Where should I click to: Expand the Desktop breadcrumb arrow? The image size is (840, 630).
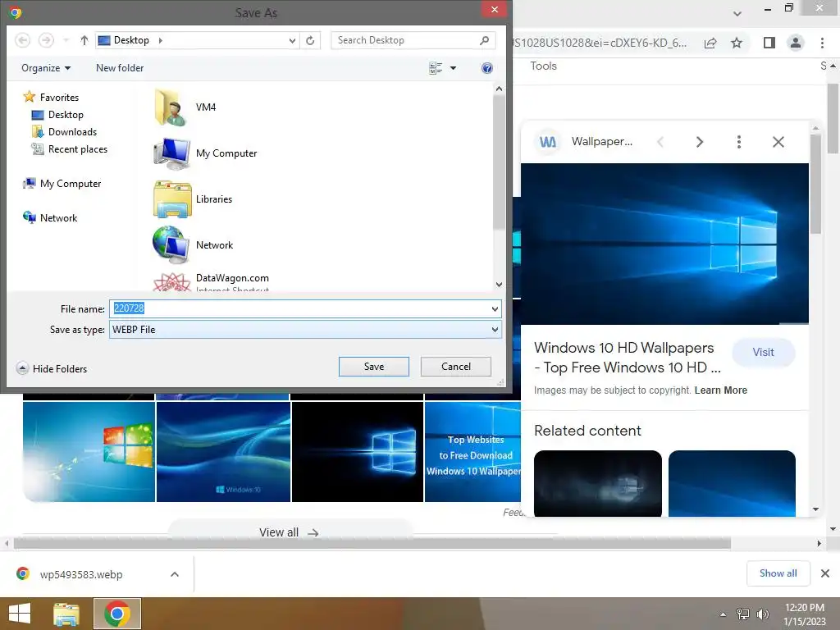[x=160, y=40]
